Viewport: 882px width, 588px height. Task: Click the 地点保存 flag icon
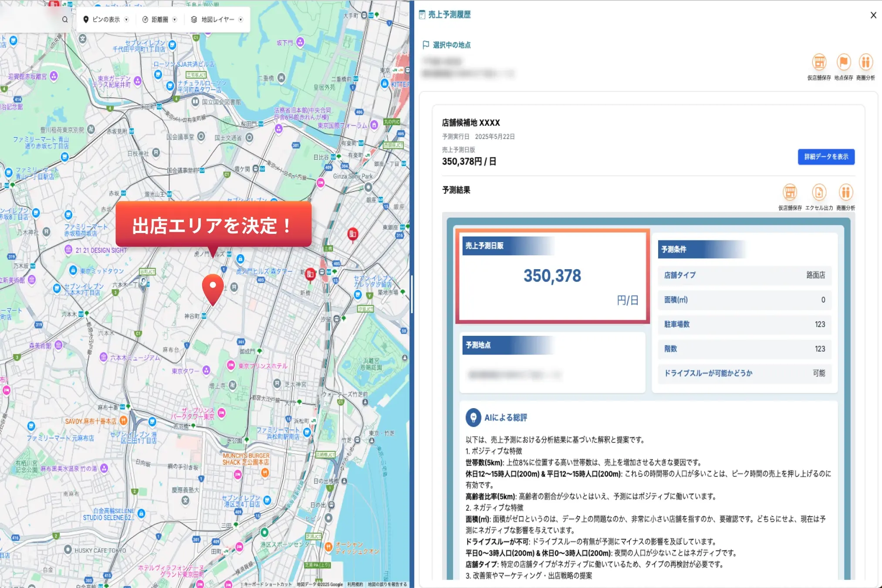[x=843, y=62]
